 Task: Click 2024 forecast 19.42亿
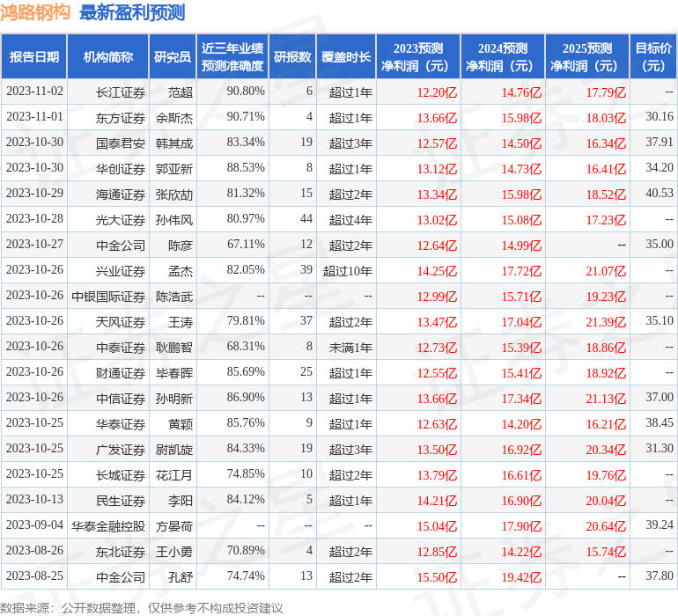tap(521, 577)
